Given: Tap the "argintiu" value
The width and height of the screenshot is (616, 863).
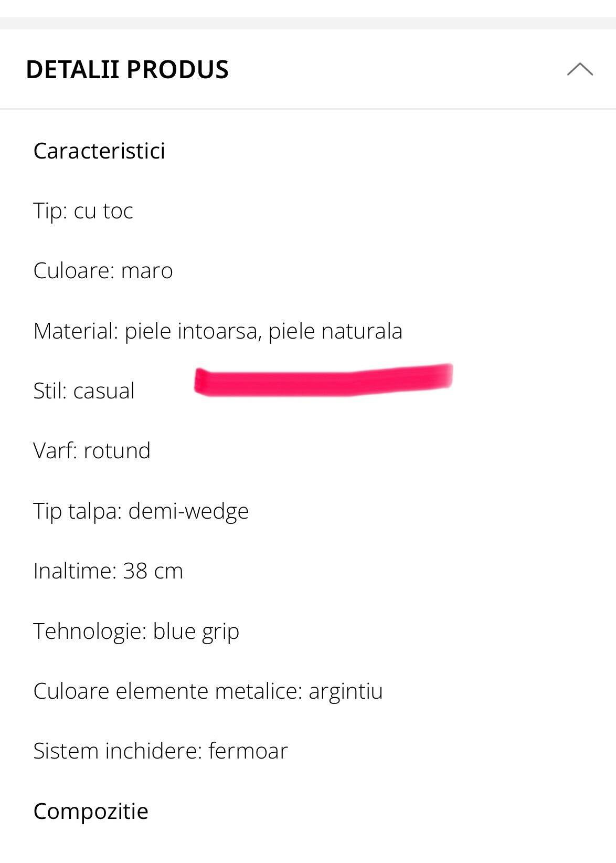Looking at the screenshot, I should click(x=345, y=691).
